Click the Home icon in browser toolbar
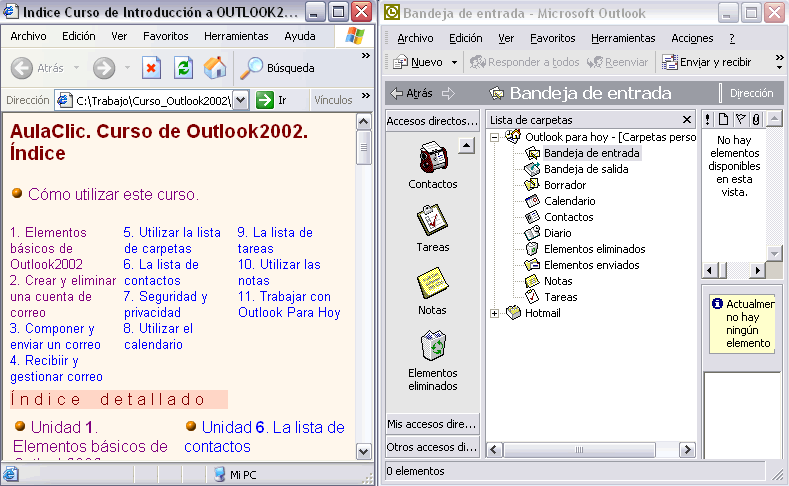 (215, 68)
